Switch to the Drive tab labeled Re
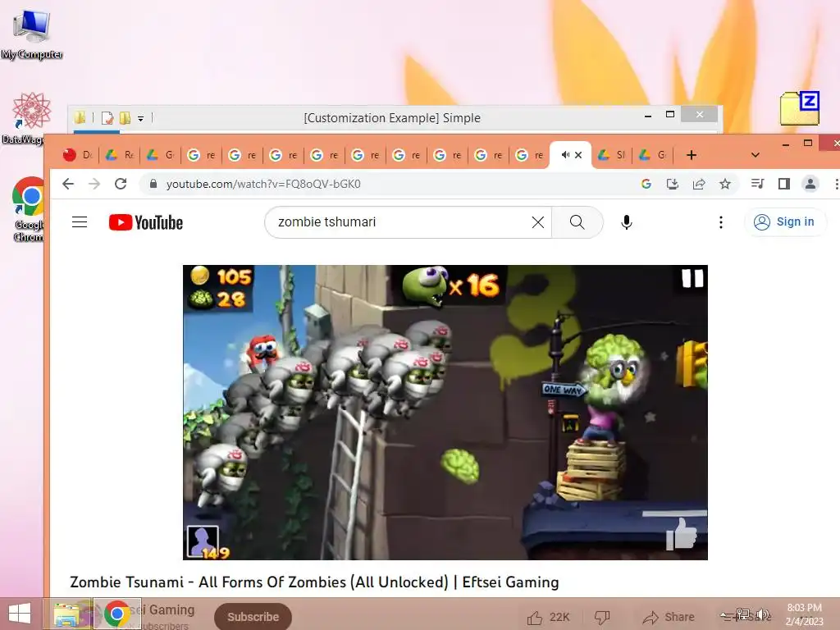 click(120, 155)
